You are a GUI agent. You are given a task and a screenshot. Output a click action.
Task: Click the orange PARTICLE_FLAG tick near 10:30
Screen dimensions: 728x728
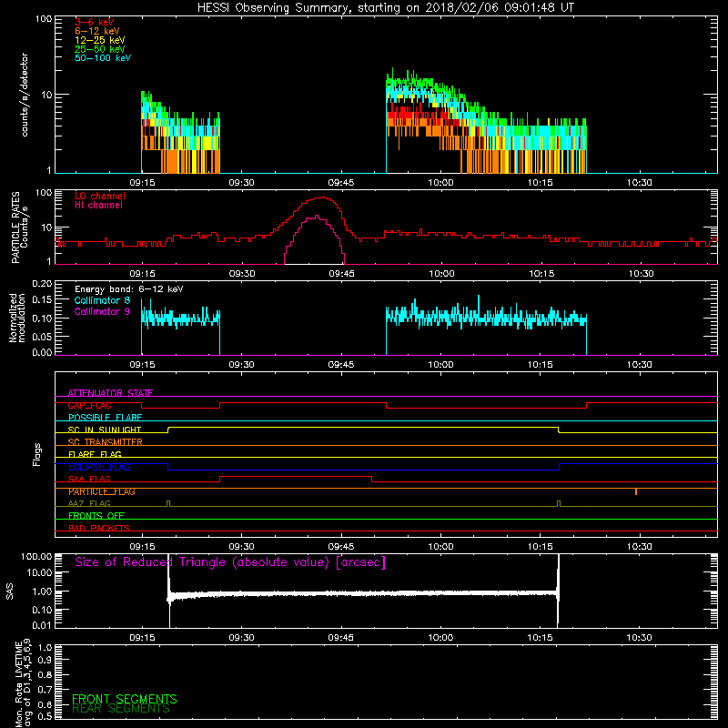(x=636, y=491)
